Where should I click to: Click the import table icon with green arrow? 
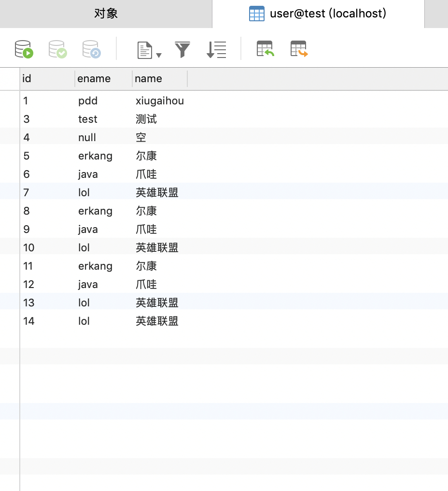[x=266, y=49]
